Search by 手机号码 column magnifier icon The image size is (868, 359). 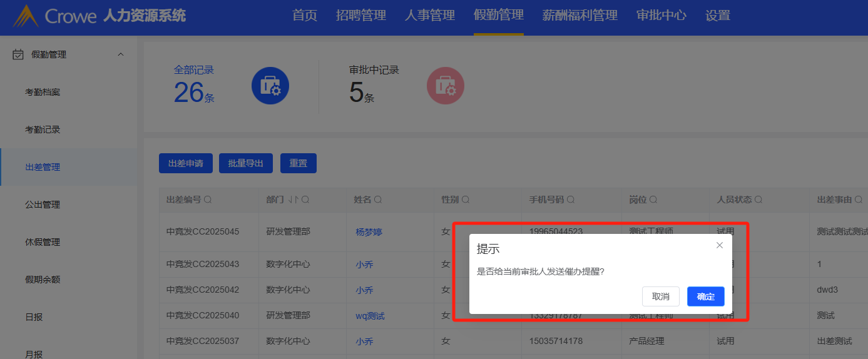(571, 200)
